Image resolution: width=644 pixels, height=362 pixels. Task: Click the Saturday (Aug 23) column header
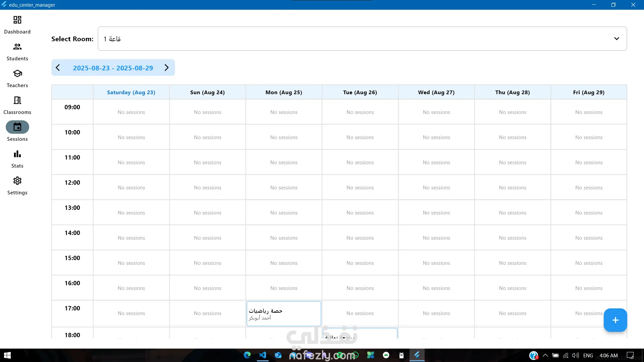[x=131, y=92]
